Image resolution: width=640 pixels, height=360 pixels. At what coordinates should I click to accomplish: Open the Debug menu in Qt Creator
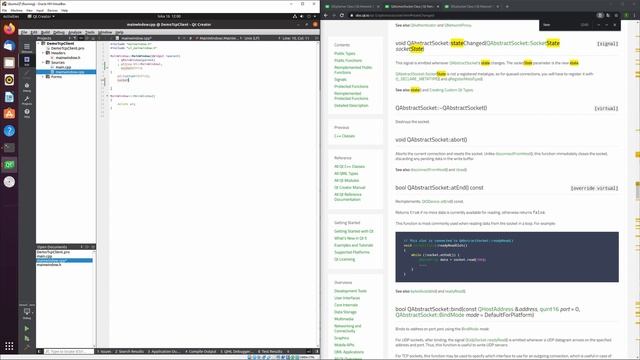pos(59,32)
